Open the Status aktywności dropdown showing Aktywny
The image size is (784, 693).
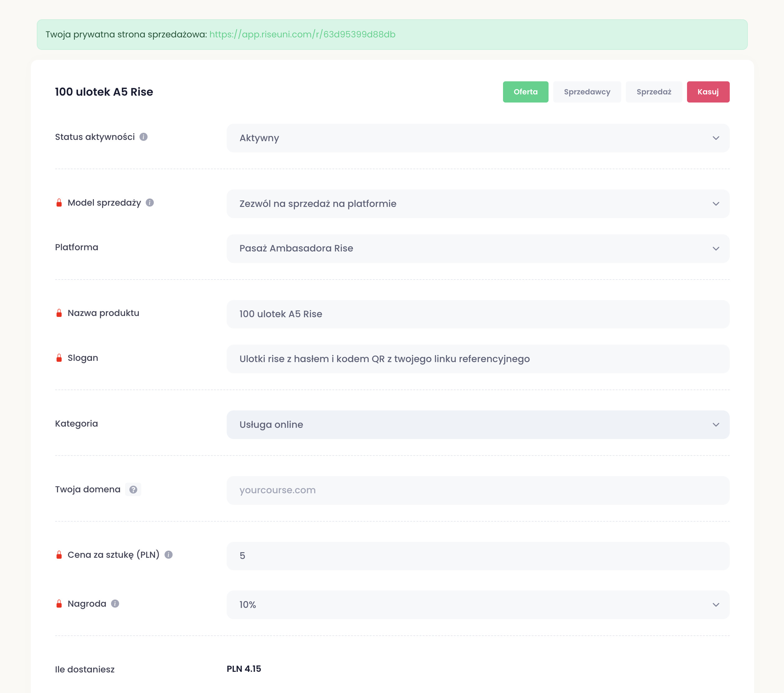[x=477, y=138]
